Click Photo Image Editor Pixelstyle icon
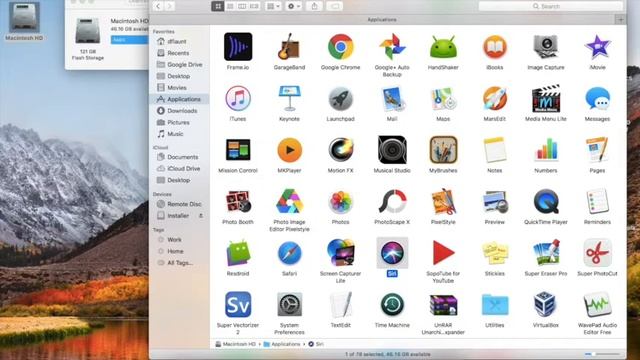Viewport: 640px width, 360px height. pos(289,202)
